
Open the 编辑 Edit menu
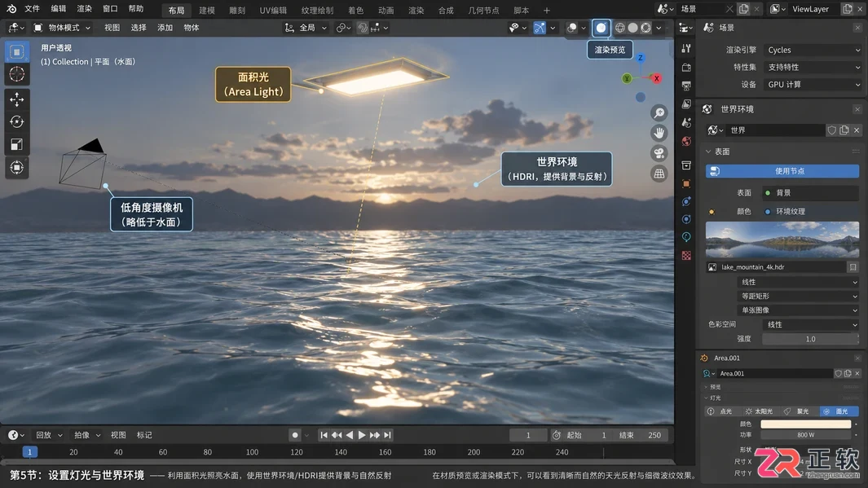tap(58, 9)
